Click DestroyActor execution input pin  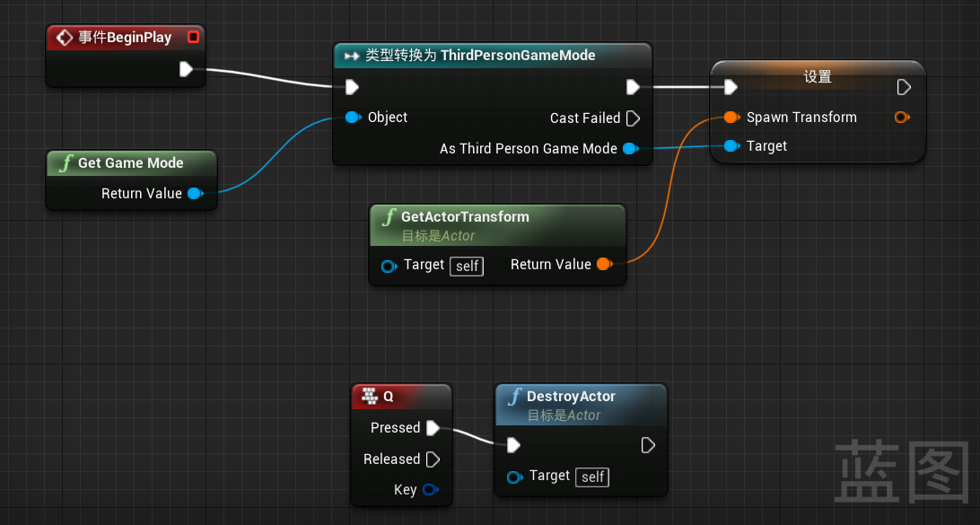click(513, 445)
